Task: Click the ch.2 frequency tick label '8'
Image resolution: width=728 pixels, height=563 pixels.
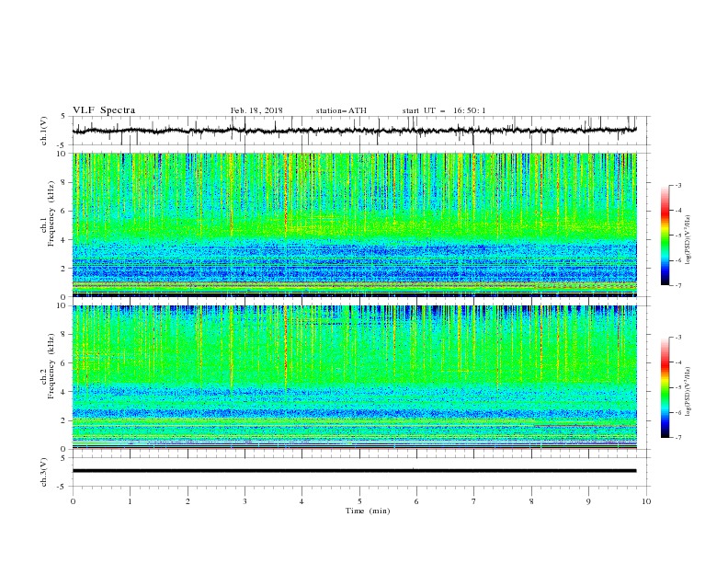Action: 64,335
